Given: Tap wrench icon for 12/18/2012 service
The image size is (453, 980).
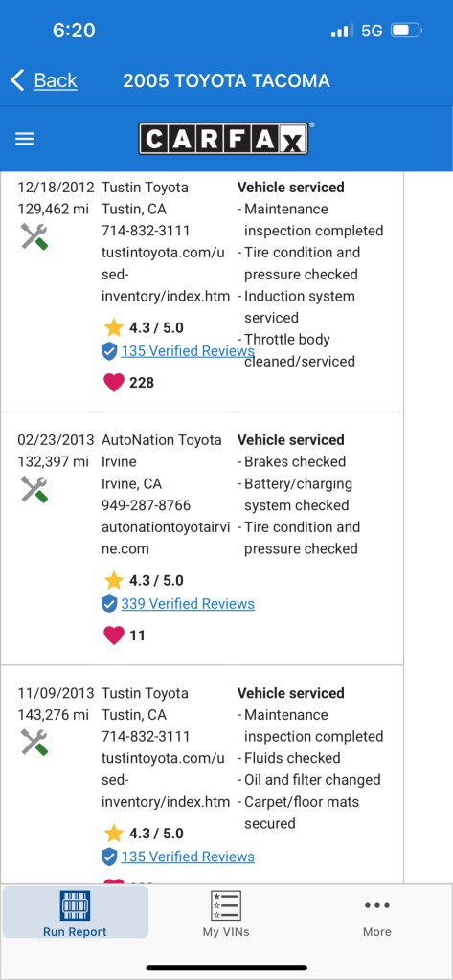Looking at the screenshot, I should point(34,237).
